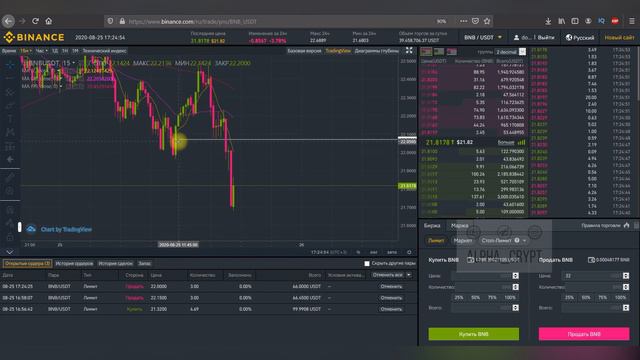Viewport: 640px width, 360px height.
Task: Cancel the 22.0000 sell order
Action: click(391, 287)
